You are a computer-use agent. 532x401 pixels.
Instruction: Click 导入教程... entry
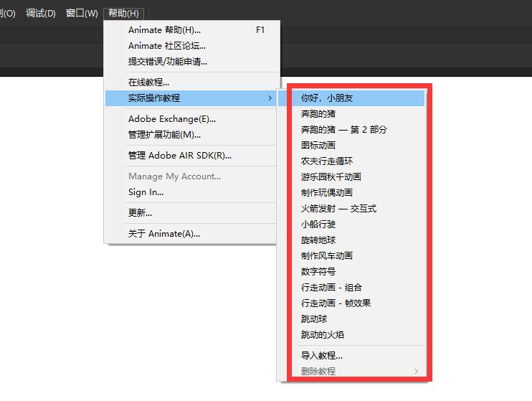pyautogui.click(x=351, y=356)
